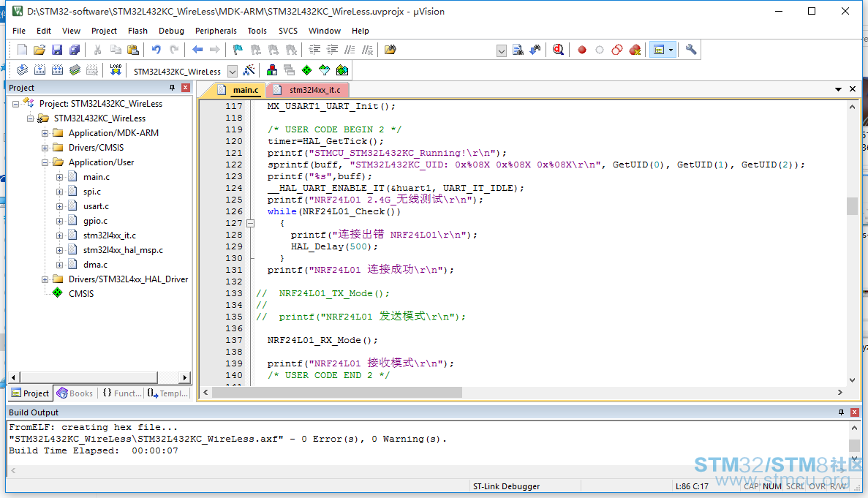This screenshot has width=868, height=498.
Task: Click the Open file folder icon
Action: point(39,50)
